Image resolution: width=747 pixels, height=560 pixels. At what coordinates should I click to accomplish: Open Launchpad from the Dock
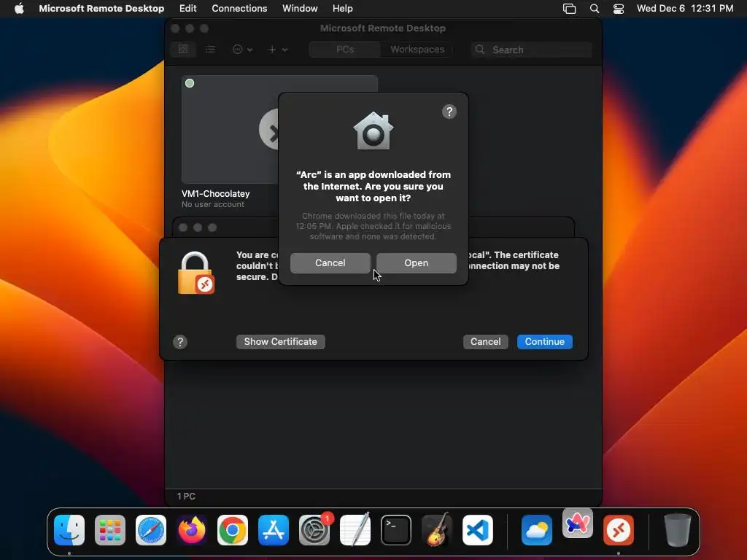tap(110, 530)
